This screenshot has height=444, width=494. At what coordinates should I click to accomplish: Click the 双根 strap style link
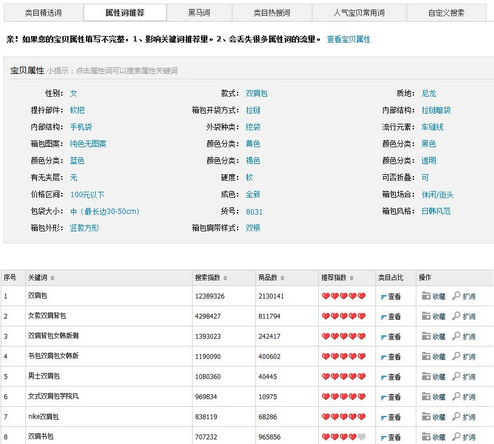253,228
